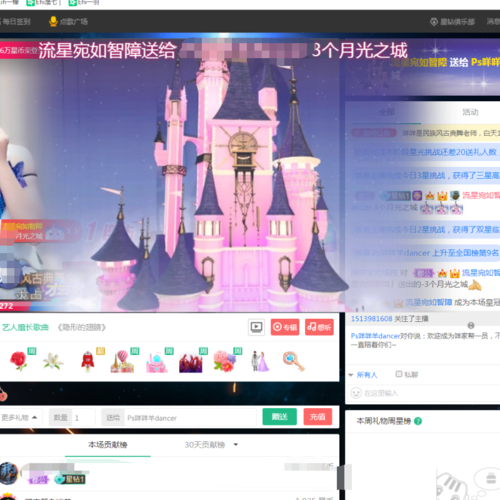This screenshot has height=500, width=500.
Task: Switch to the 30天贡献榜 tab
Action: click(205, 445)
